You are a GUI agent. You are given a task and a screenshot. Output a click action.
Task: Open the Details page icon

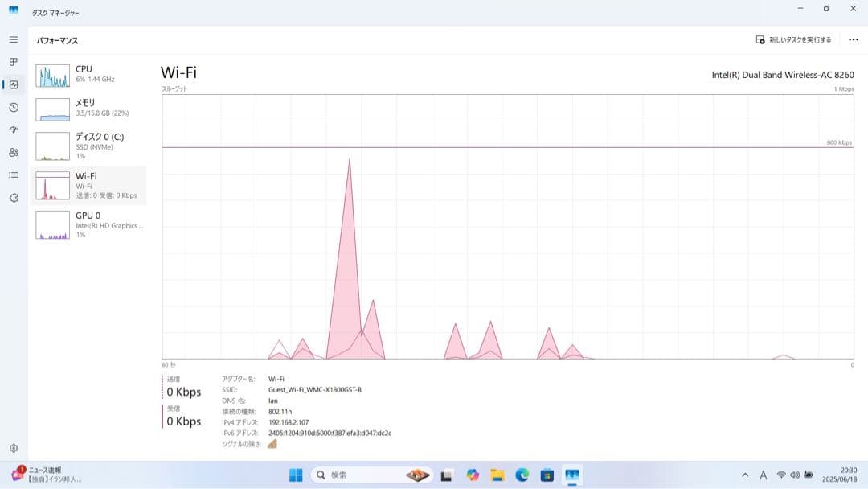click(13, 175)
